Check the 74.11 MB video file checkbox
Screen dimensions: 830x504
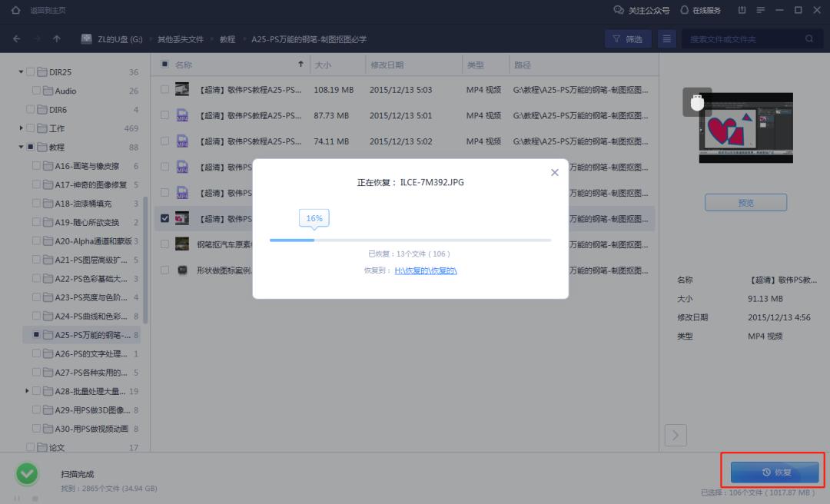(x=164, y=141)
